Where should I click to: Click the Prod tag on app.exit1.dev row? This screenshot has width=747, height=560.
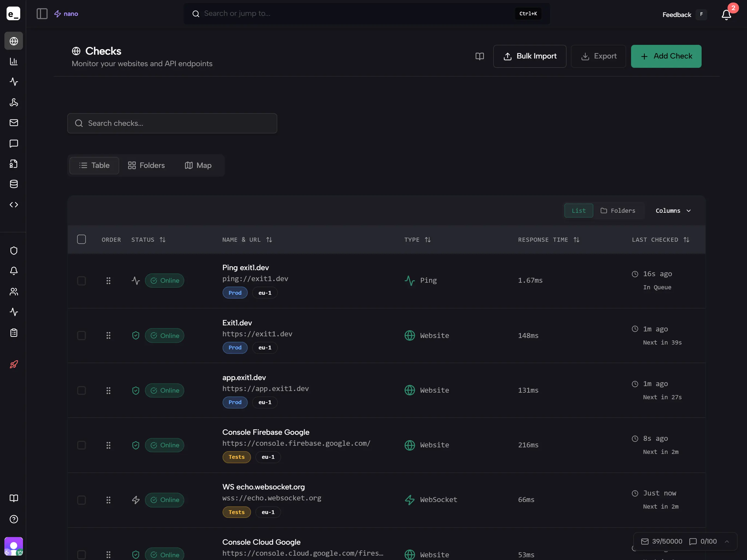point(235,402)
